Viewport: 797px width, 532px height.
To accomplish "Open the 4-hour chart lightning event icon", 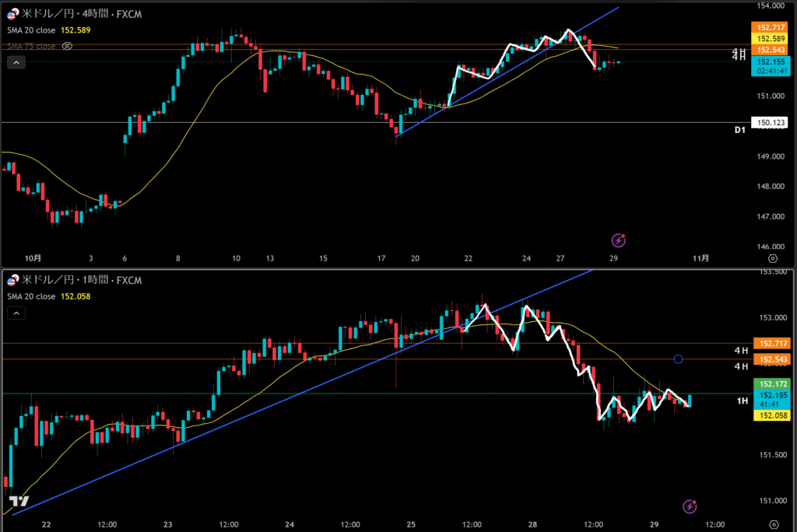I will [619, 240].
